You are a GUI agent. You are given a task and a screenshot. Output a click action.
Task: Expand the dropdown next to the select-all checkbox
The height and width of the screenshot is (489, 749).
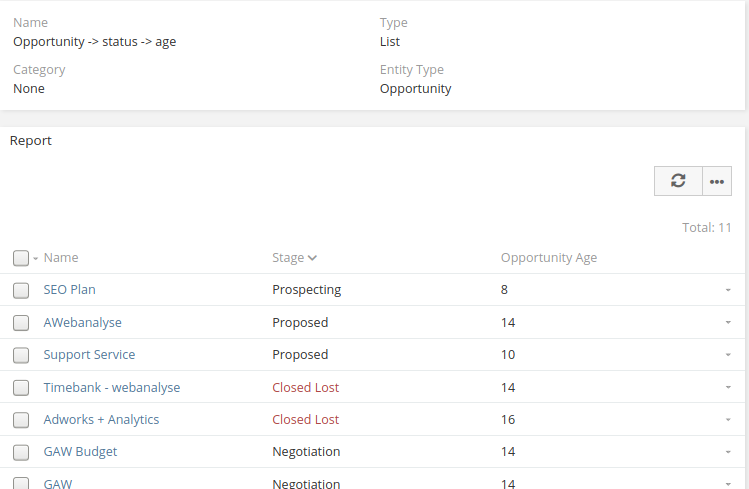click(x=36, y=259)
